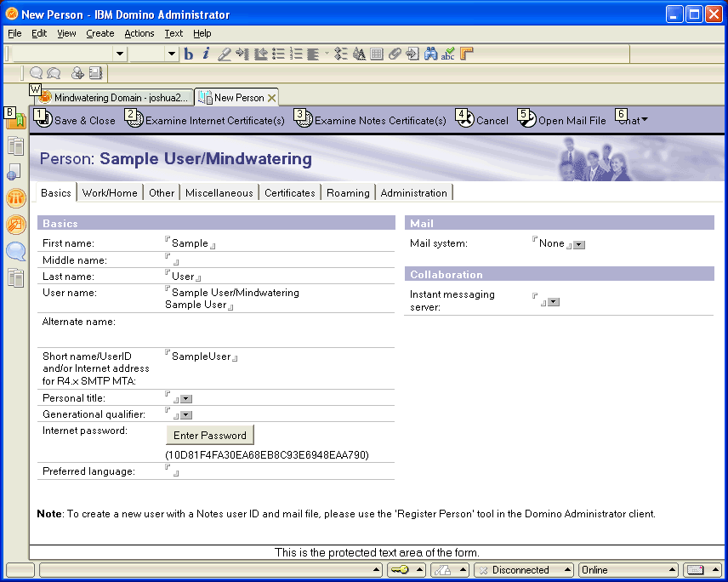
Task: Expand the Mail system dropdown
Action: click(x=579, y=245)
